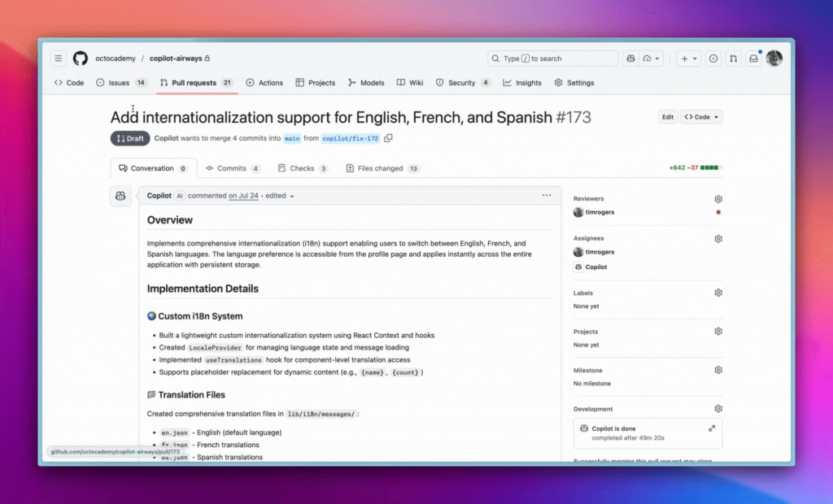Expand the Copilot session view arrow
Screen dimensions: 833x504
point(711,428)
